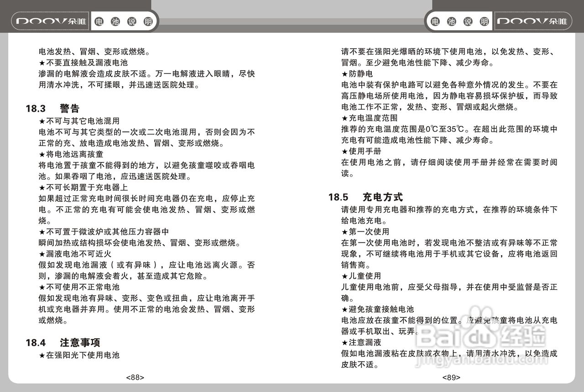
Task: Open the 电池说明 header tab on the left
Action: click(x=124, y=21)
